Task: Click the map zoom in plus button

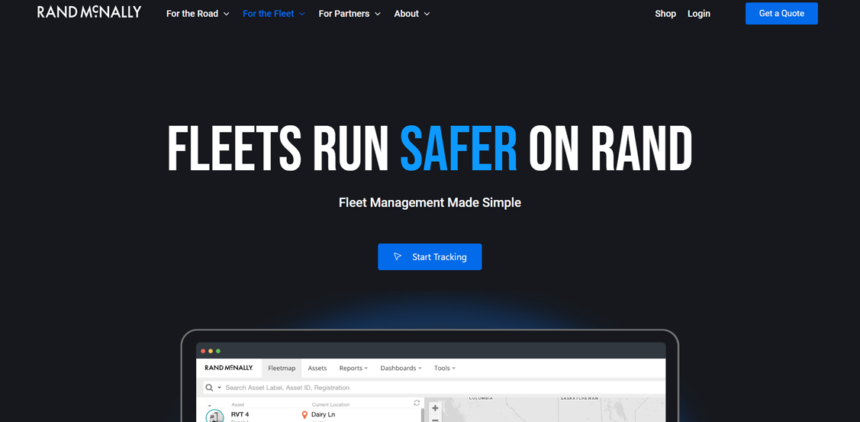Action: (x=435, y=408)
